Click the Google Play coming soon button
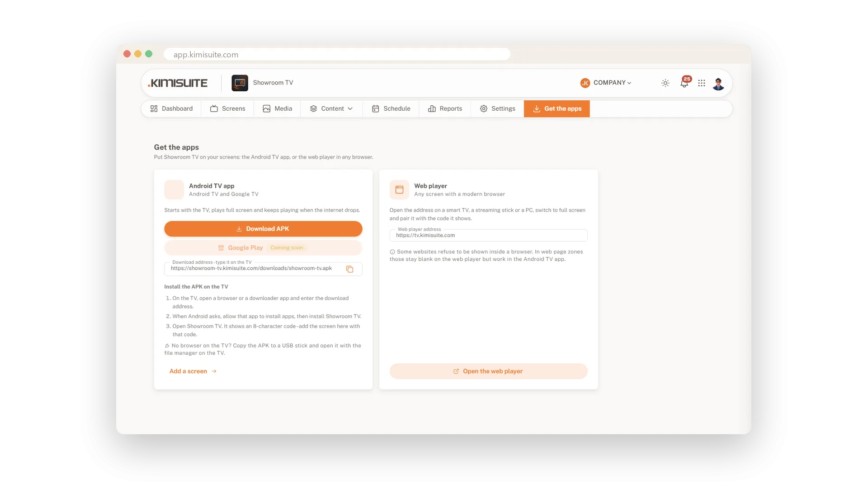868x488 pixels. coord(263,248)
